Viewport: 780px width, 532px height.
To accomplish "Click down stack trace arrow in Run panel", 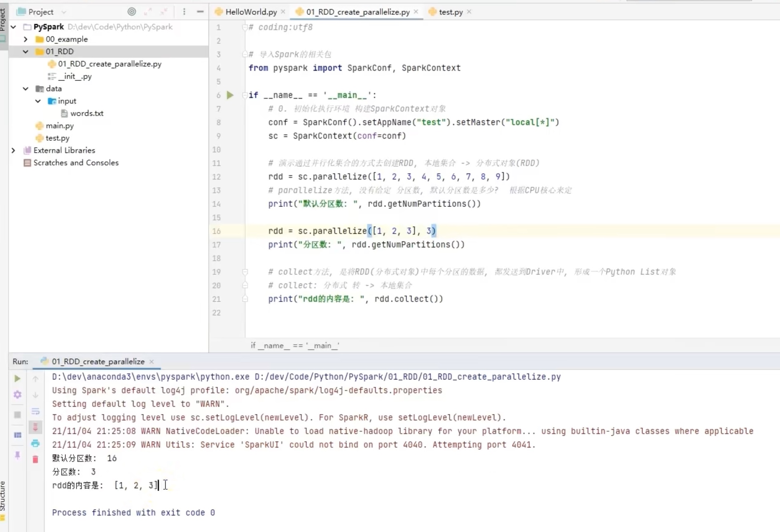I will [35, 395].
